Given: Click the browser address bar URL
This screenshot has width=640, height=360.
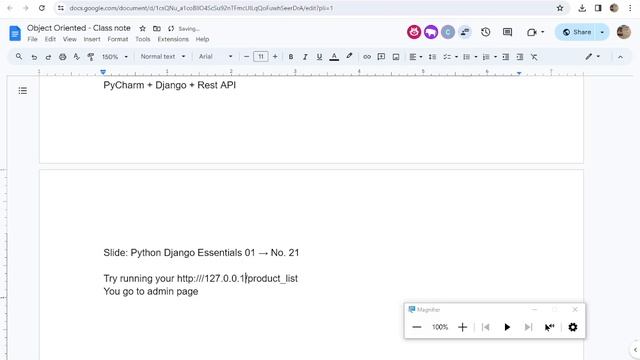Looking at the screenshot, I should pos(201,8).
